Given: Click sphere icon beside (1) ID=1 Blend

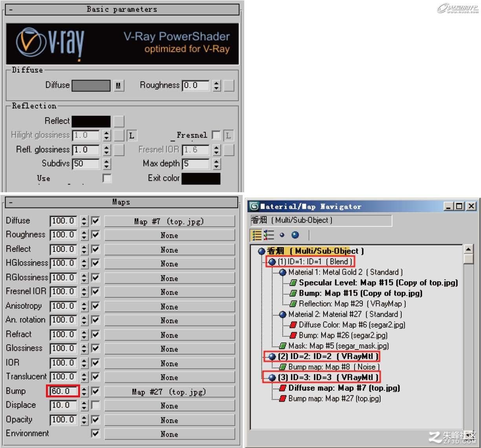Looking at the screenshot, I should coord(272,262).
